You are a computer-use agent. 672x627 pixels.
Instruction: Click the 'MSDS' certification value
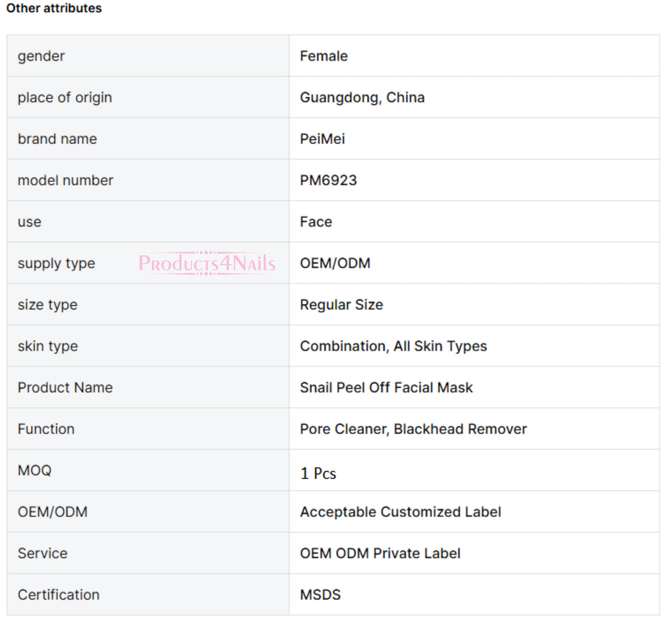320,595
